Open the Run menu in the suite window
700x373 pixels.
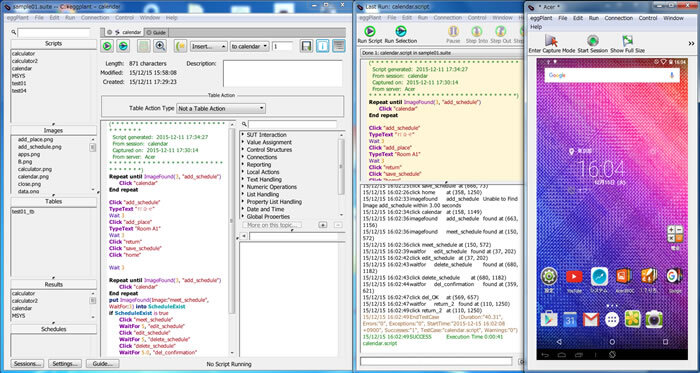click(70, 17)
